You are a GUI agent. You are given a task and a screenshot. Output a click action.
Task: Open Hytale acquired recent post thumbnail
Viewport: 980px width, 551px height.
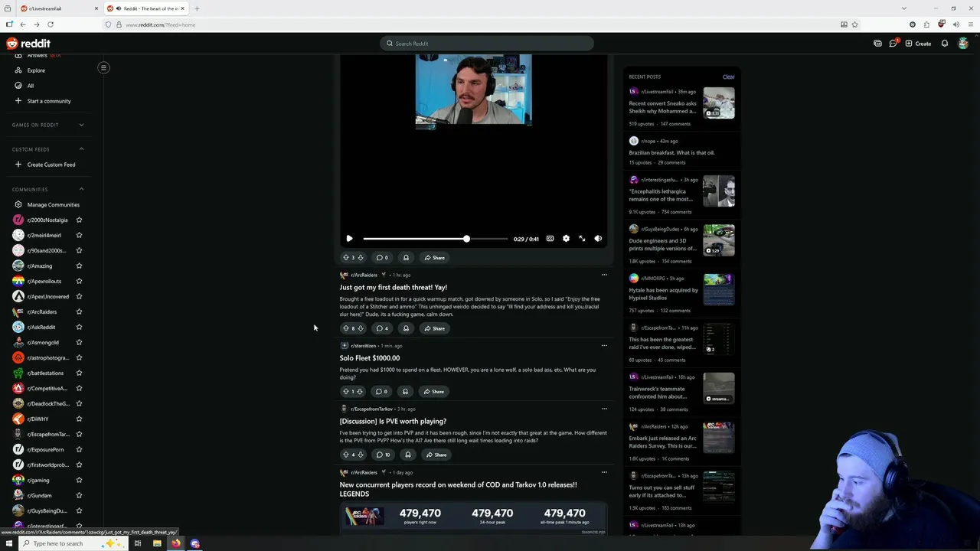click(x=719, y=290)
